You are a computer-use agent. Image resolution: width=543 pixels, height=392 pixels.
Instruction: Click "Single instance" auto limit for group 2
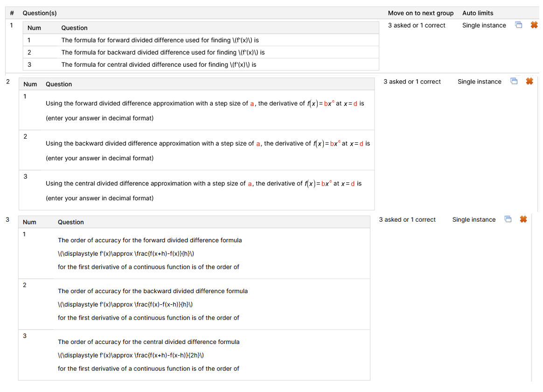tap(479, 82)
